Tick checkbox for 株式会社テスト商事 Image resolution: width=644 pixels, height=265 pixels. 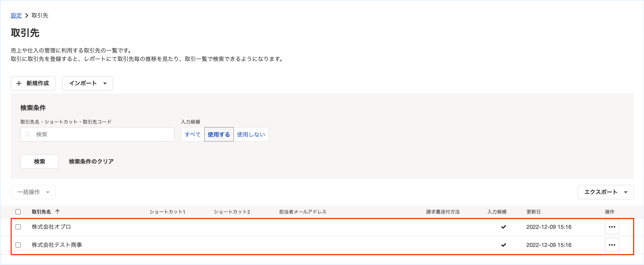[18, 245]
